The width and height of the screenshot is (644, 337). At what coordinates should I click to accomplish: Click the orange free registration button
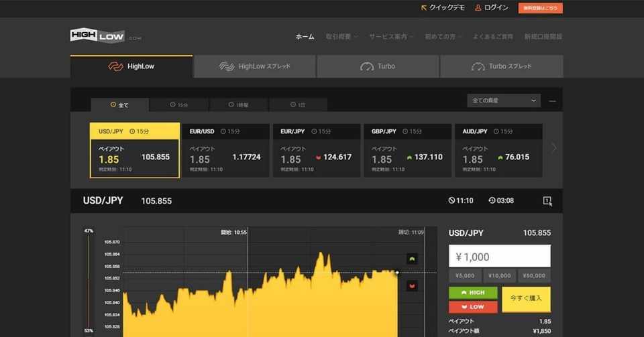[x=540, y=8]
